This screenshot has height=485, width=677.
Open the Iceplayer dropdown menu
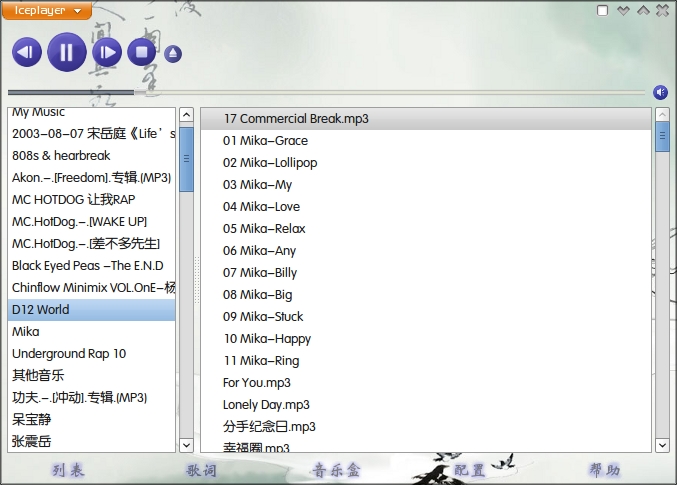tap(47, 10)
